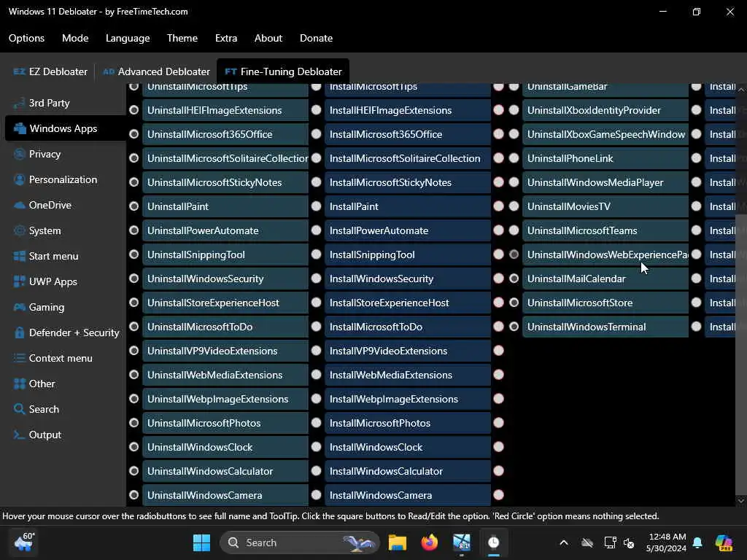
Task: Open the Donate menu
Action: coord(316,38)
